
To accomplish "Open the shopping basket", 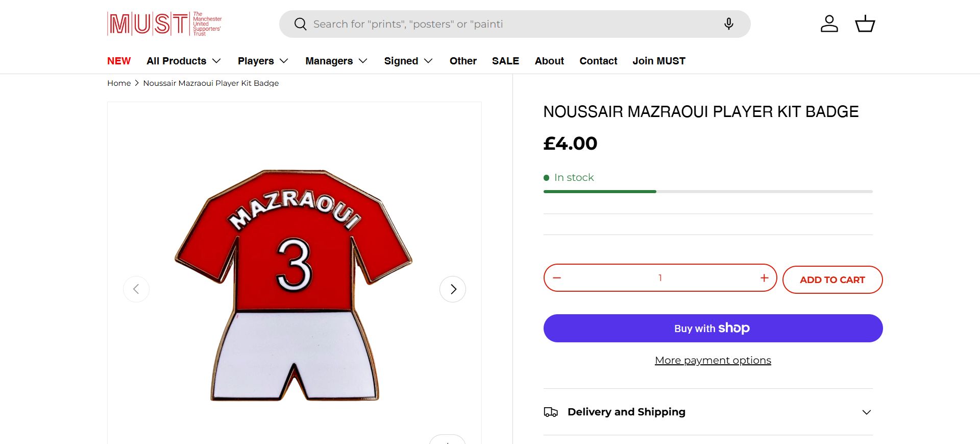I will pyautogui.click(x=865, y=24).
